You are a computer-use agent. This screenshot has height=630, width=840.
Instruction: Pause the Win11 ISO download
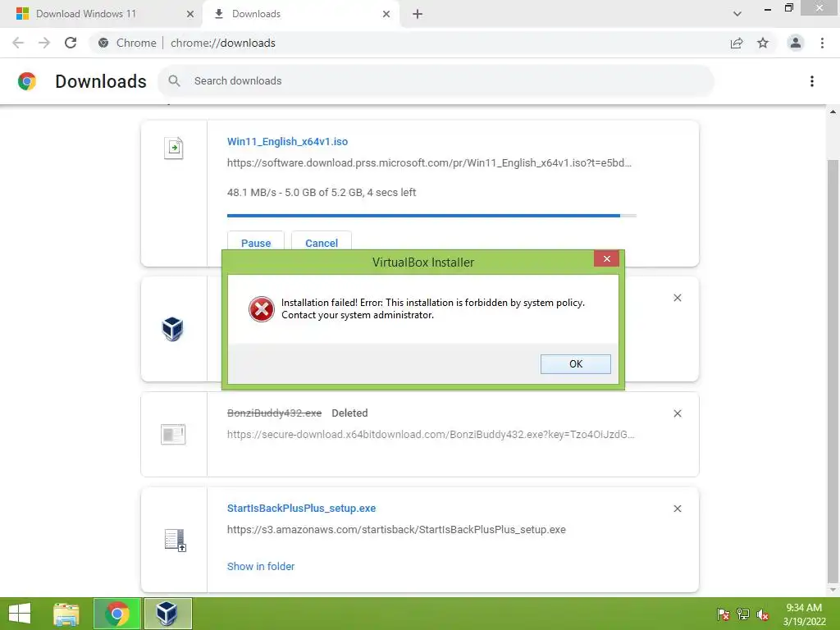pyautogui.click(x=256, y=242)
